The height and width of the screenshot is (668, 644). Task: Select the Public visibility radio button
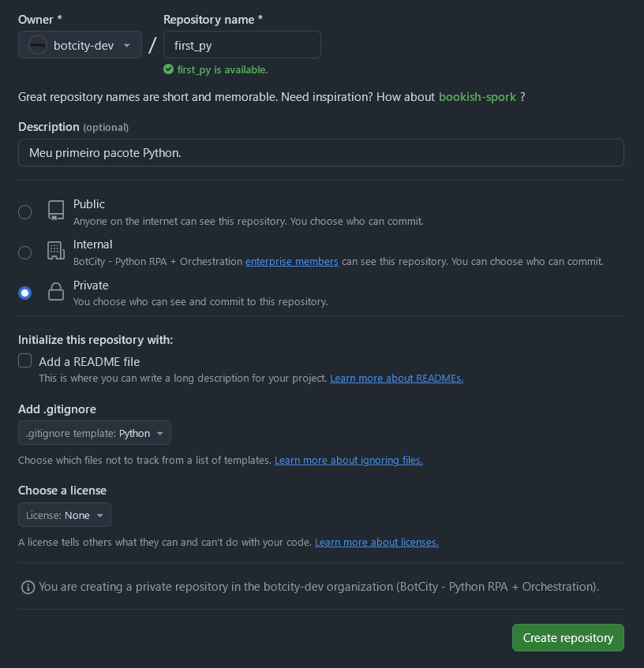tap(25, 211)
